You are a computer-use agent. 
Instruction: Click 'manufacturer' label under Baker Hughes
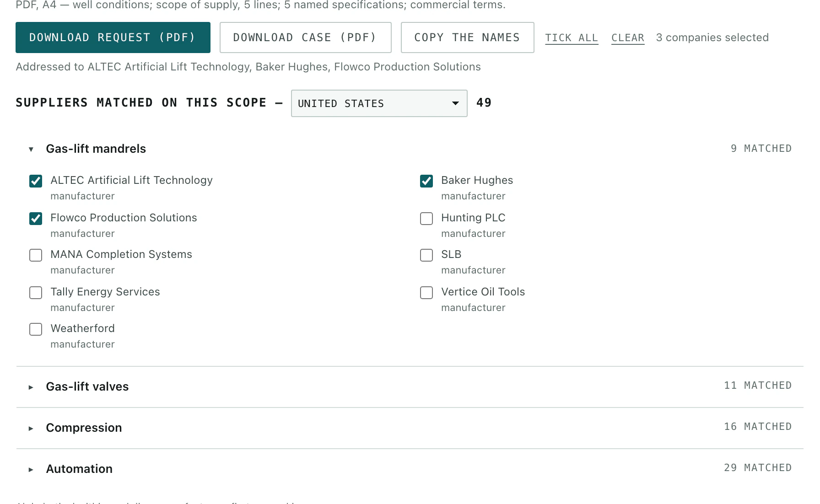pos(473,196)
